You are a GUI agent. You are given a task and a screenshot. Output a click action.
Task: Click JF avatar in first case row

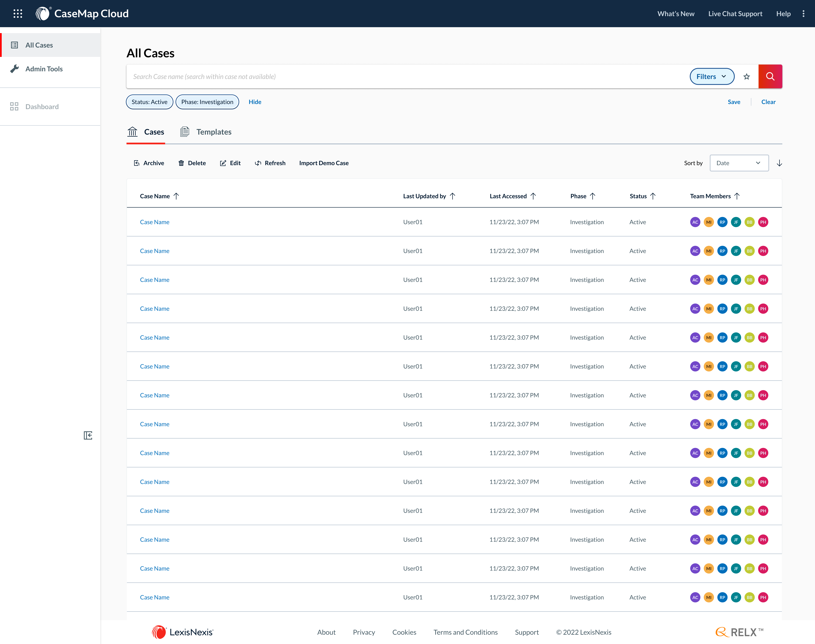736,222
